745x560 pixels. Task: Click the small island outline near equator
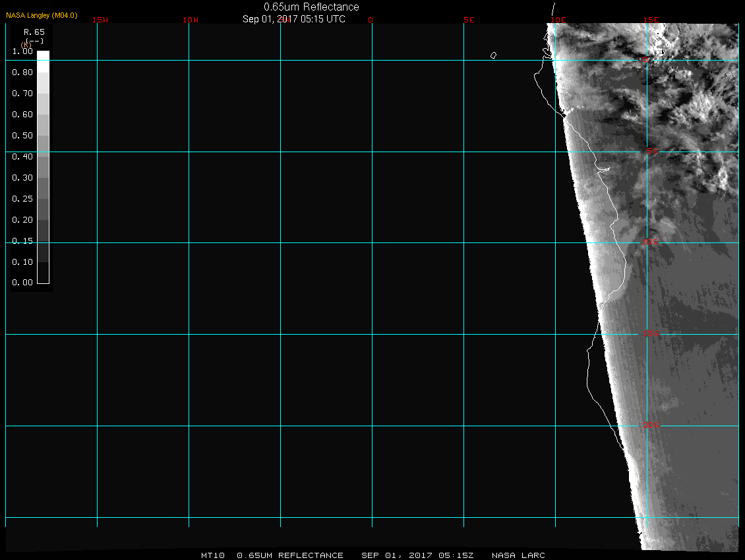[493, 55]
